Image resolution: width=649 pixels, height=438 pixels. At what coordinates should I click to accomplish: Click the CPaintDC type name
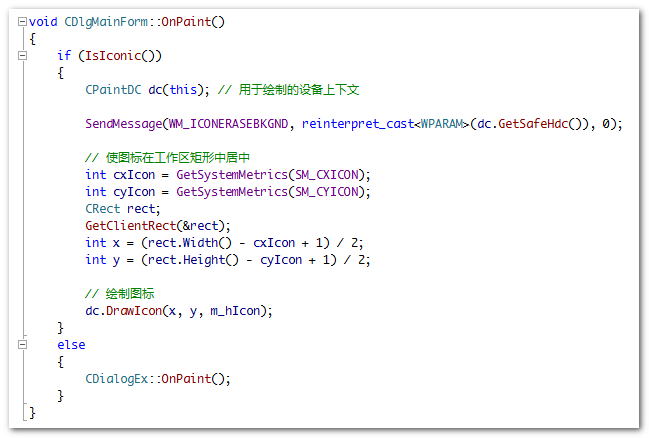[113, 89]
